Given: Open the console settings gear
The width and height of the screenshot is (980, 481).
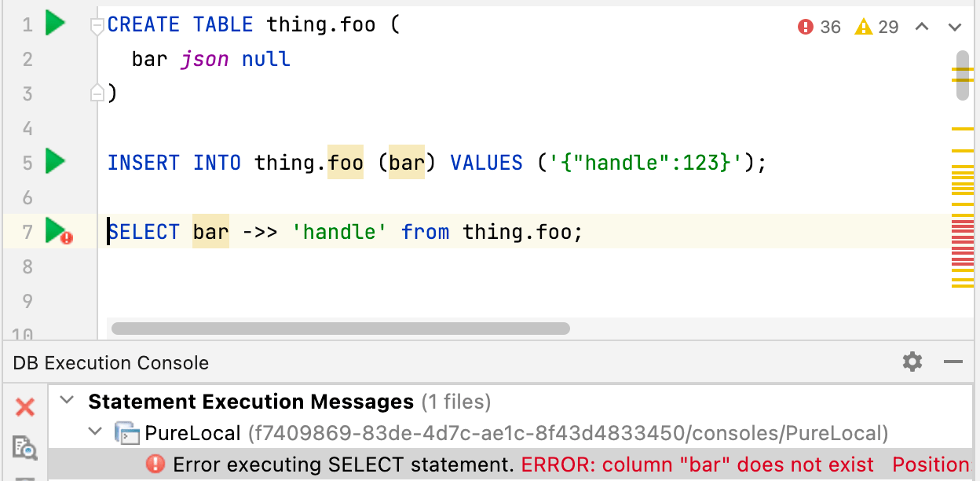Looking at the screenshot, I should pyautogui.click(x=912, y=362).
